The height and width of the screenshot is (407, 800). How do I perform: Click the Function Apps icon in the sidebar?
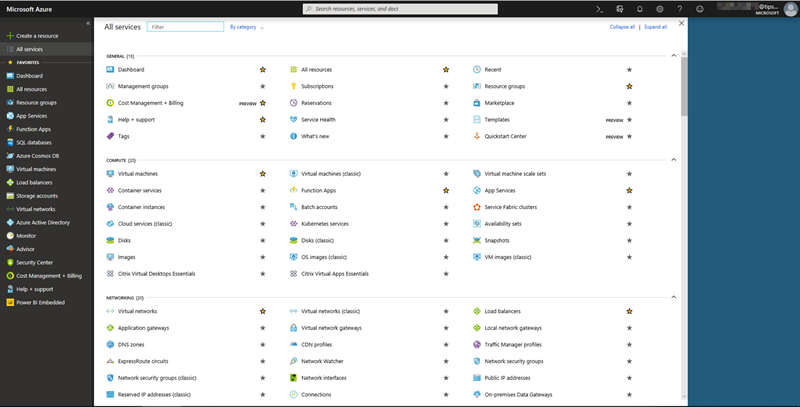coord(9,129)
